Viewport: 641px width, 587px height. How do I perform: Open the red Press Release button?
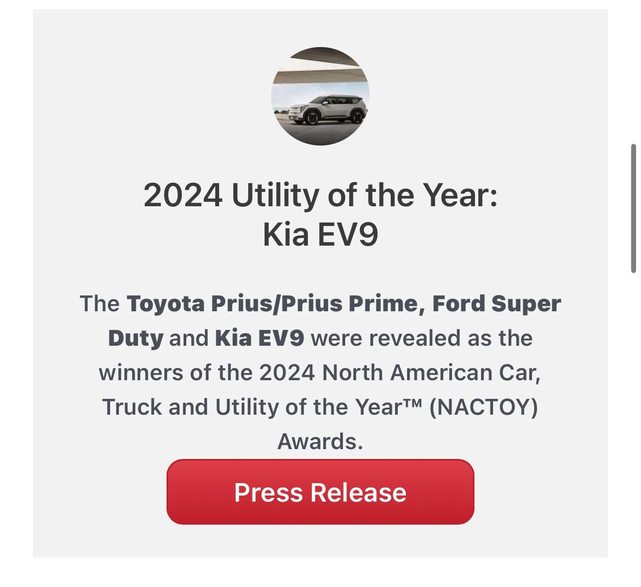(x=320, y=492)
